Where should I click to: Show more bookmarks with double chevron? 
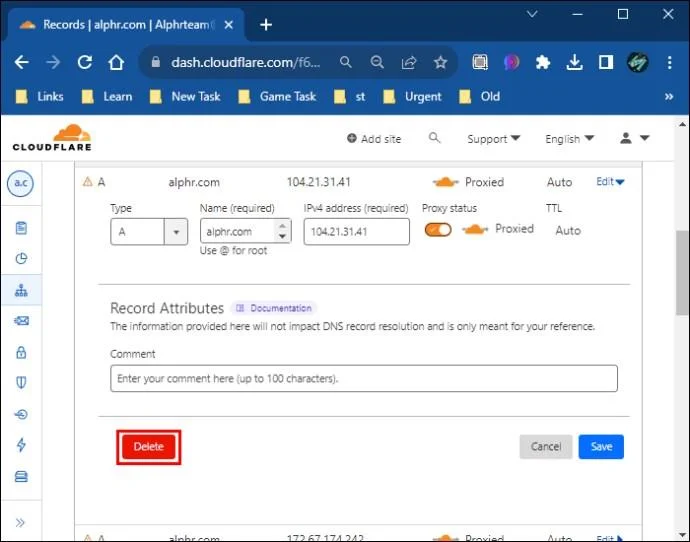point(669,96)
